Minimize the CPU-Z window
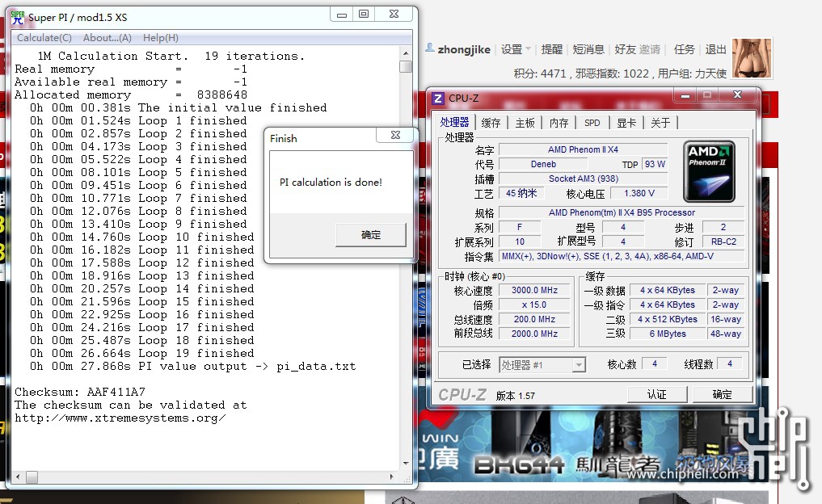 click(685, 95)
